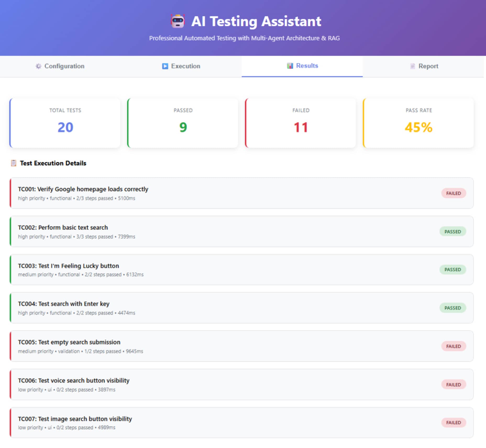This screenshot has height=448, width=486.
Task: Click the Execution play icon
Action: click(x=165, y=66)
